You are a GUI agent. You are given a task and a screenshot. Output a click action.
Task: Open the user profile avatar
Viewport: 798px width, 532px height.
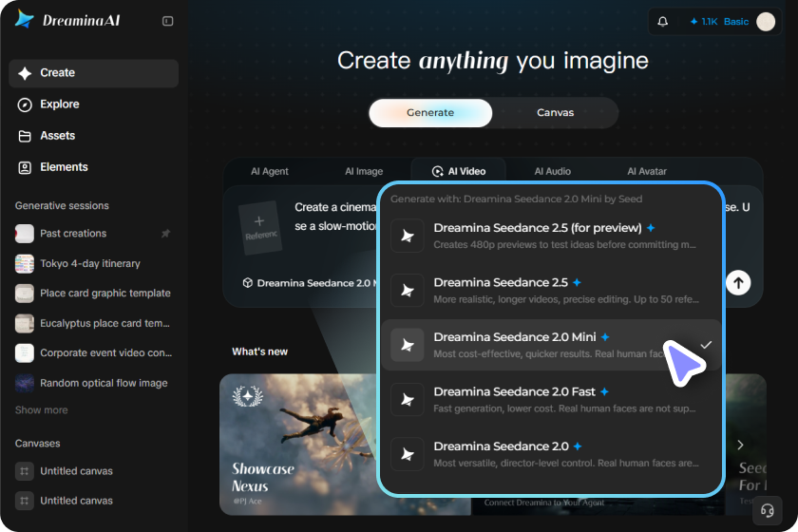[x=766, y=22]
